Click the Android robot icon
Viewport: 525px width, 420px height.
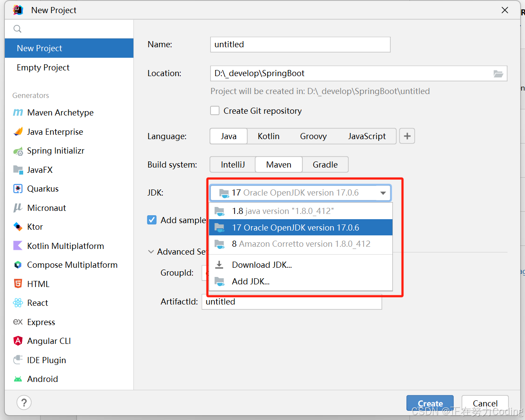18,379
